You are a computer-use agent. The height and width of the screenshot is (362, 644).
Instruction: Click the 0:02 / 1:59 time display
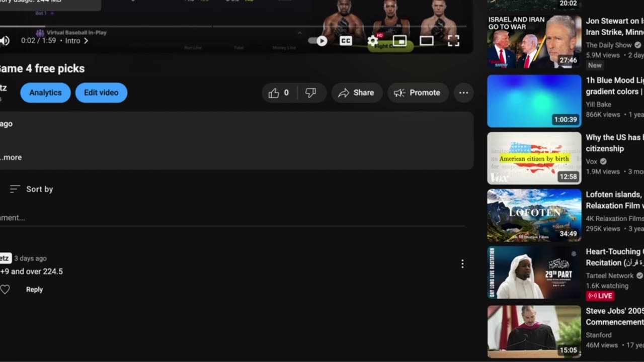[38, 41]
